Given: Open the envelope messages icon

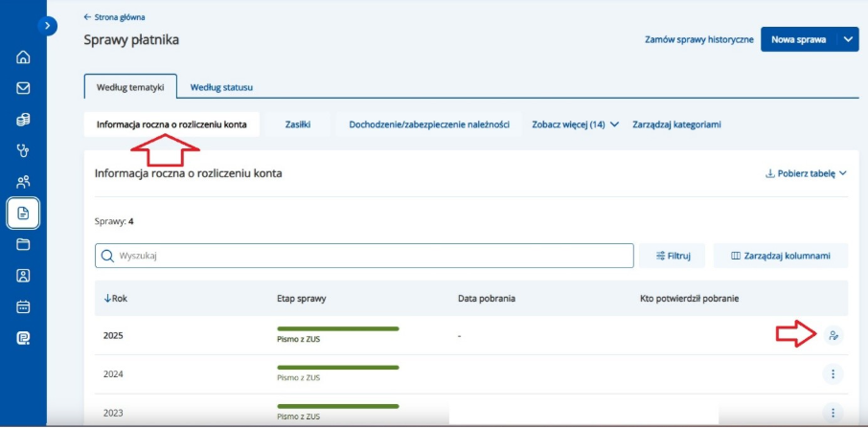Looking at the screenshot, I should click(23, 88).
